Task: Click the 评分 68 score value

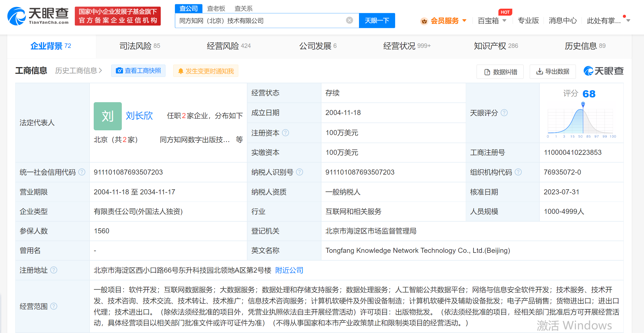Action: 589,94
